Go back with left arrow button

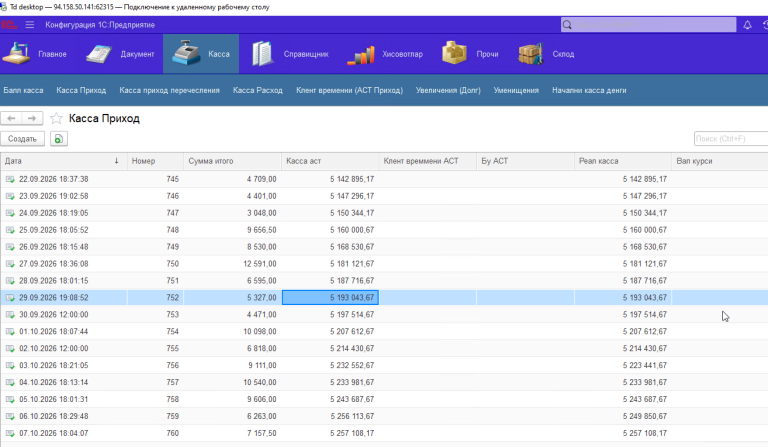[11, 118]
